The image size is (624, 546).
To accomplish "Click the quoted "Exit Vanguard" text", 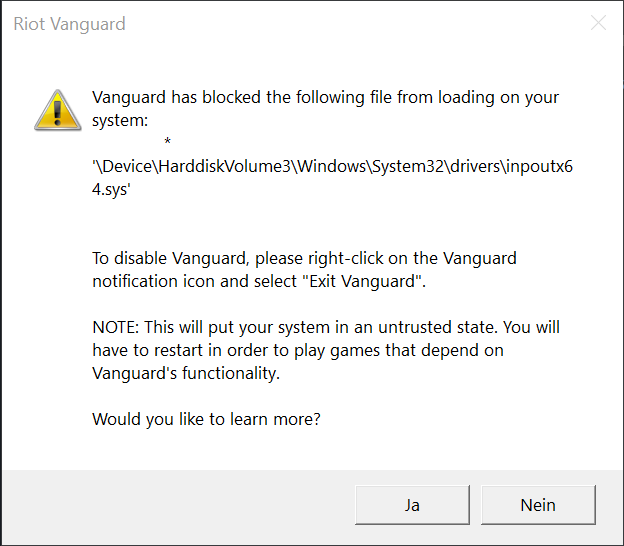I will (365, 281).
